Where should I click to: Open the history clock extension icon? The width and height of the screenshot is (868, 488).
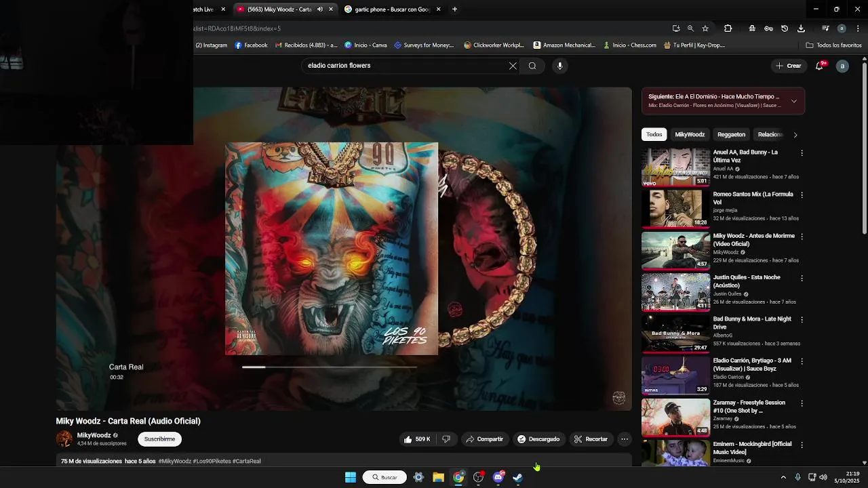[x=785, y=28]
